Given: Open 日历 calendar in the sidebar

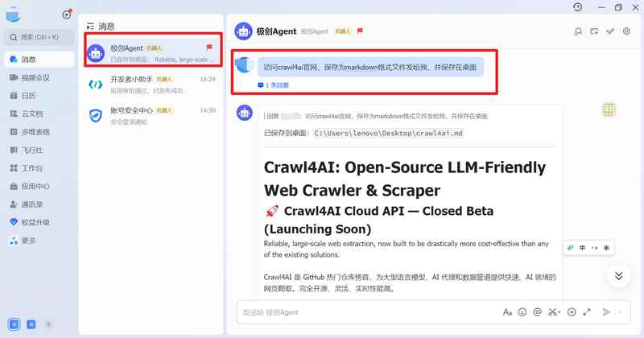Looking at the screenshot, I should click(39, 96).
